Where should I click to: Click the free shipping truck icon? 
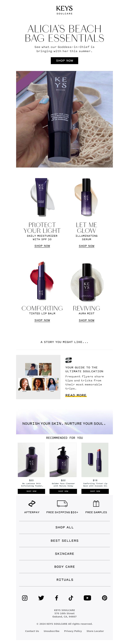[62, 503]
